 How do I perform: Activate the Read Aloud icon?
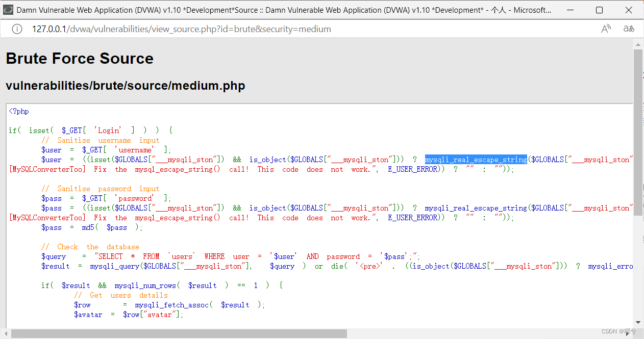(606, 29)
